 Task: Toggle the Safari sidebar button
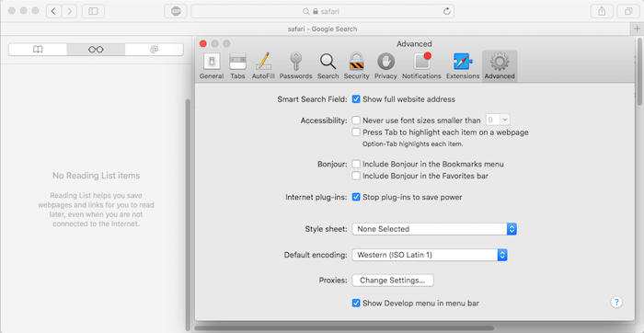93,11
